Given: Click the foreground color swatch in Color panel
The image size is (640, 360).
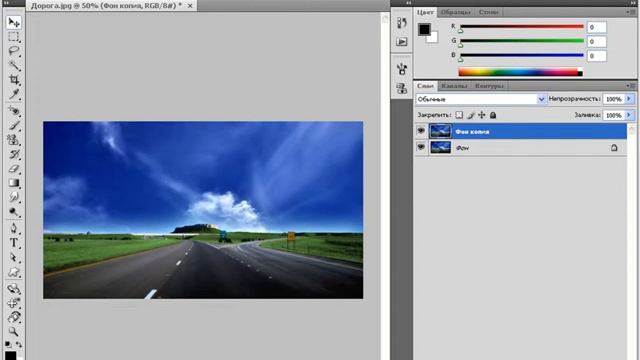Looking at the screenshot, I should pyautogui.click(x=424, y=29).
